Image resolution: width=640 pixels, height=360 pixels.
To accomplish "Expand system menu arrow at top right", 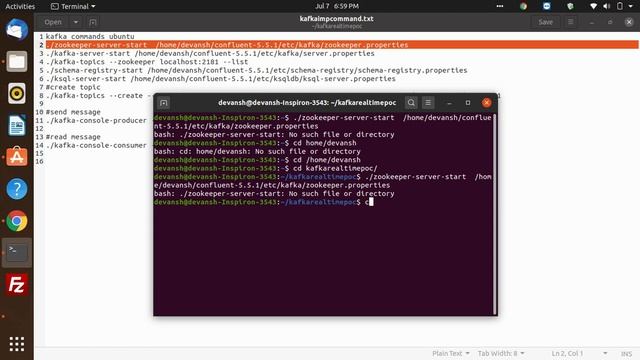I will [x=631, y=6].
